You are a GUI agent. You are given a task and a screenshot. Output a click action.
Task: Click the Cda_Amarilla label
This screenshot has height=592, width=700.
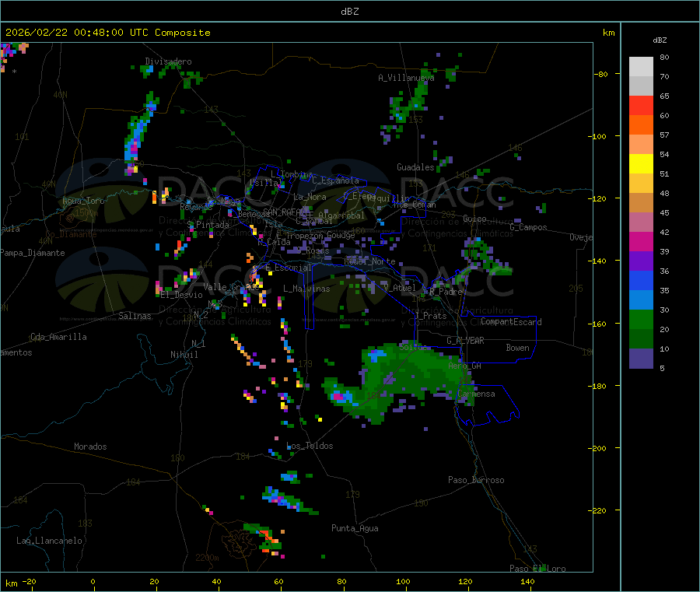click(58, 337)
